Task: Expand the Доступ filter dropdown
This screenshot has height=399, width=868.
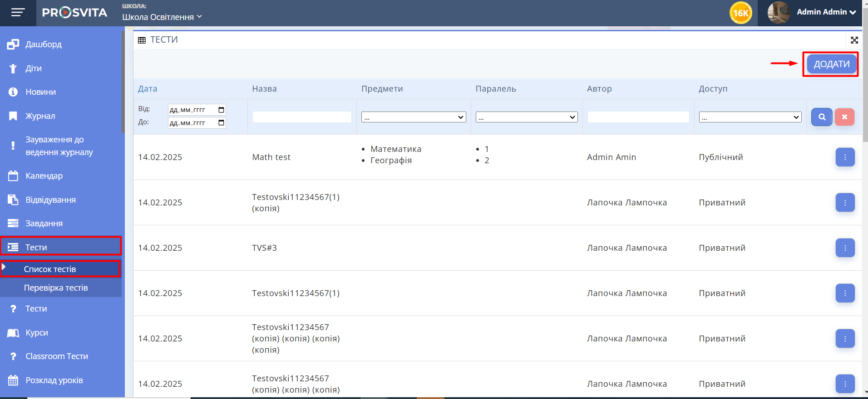Action: (x=750, y=117)
